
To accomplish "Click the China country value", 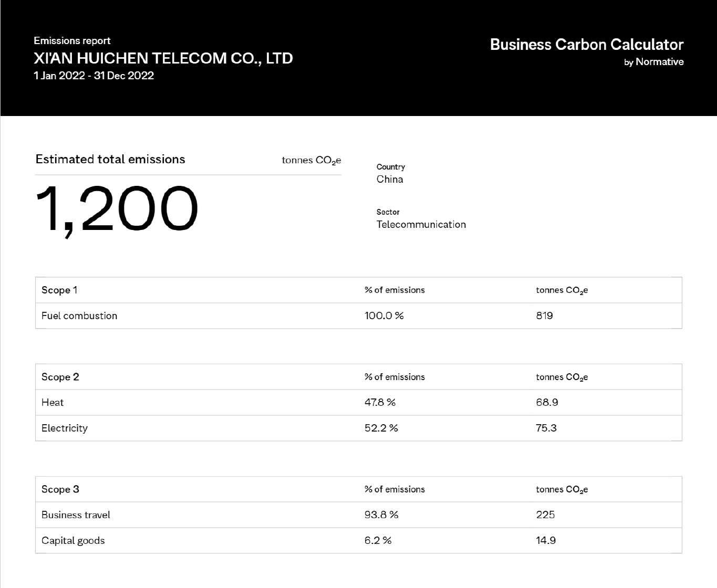I will point(390,180).
